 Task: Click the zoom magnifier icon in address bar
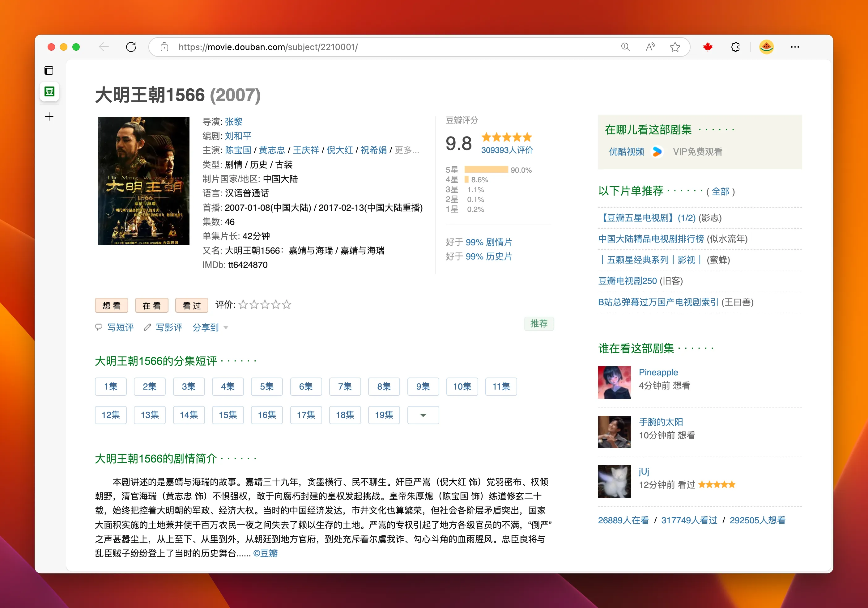pos(625,47)
